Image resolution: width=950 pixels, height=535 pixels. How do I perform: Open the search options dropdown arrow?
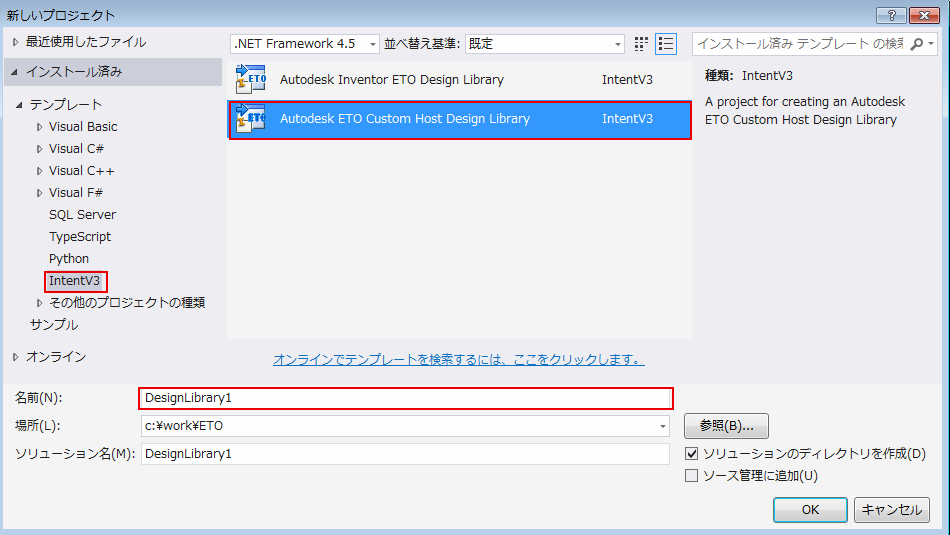coord(931,44)
